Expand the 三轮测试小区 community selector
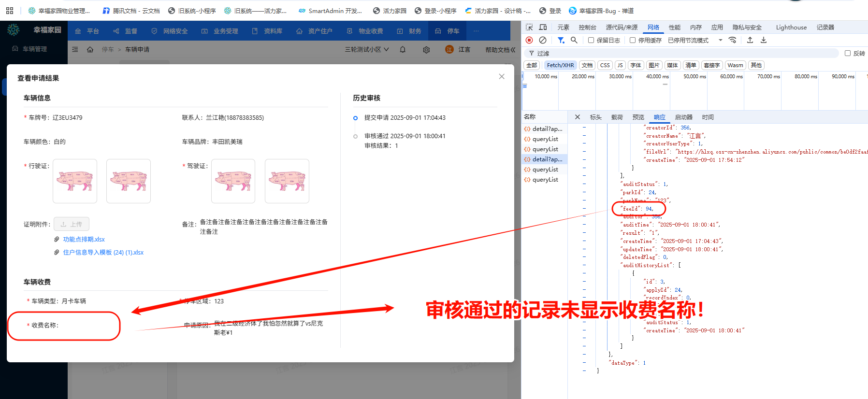The image size is (868, 399). coord(367,50)
